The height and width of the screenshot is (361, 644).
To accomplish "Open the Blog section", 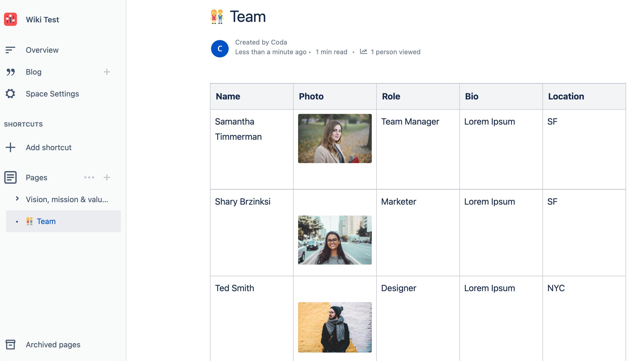I will coord(34,72).
